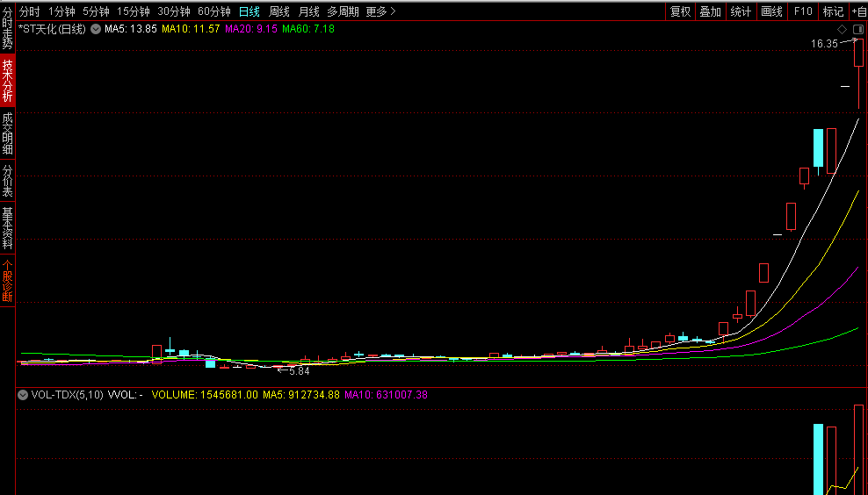Click the 复权 button
The width and height of the screenshot is (868, 495).
point(680,11)
